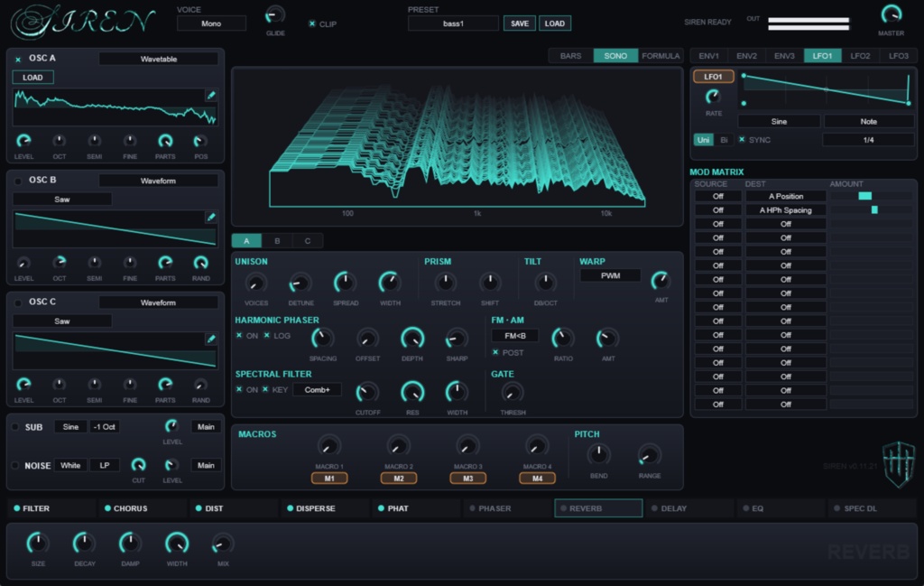Open the Voice mode dropdown showing Mono

click(x=211, y=23)
